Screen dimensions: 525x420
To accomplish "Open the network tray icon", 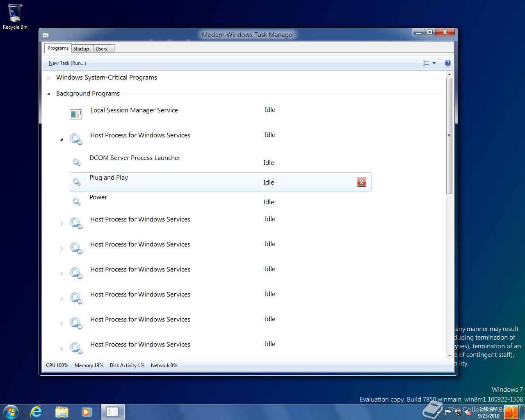I will [x=458, y=413].
